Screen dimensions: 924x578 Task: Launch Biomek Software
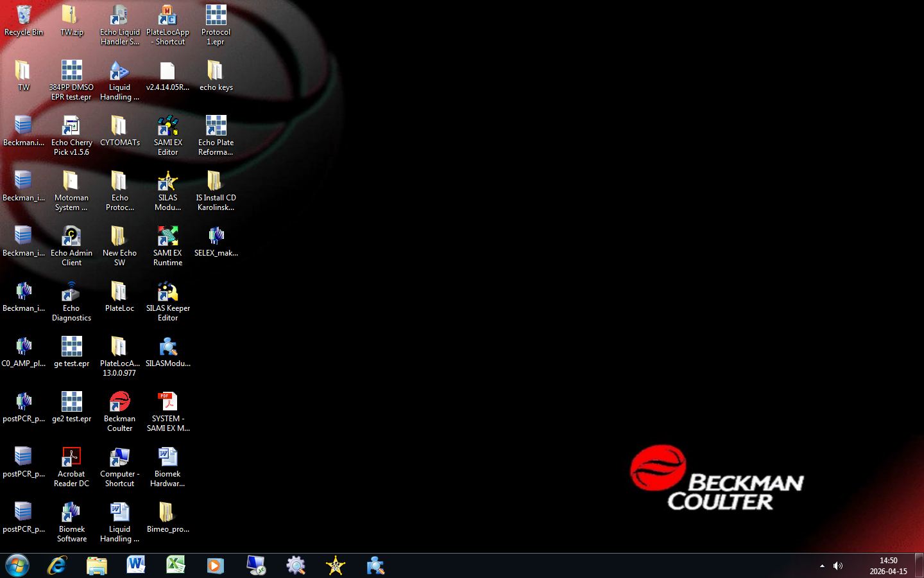click(71, 512)
